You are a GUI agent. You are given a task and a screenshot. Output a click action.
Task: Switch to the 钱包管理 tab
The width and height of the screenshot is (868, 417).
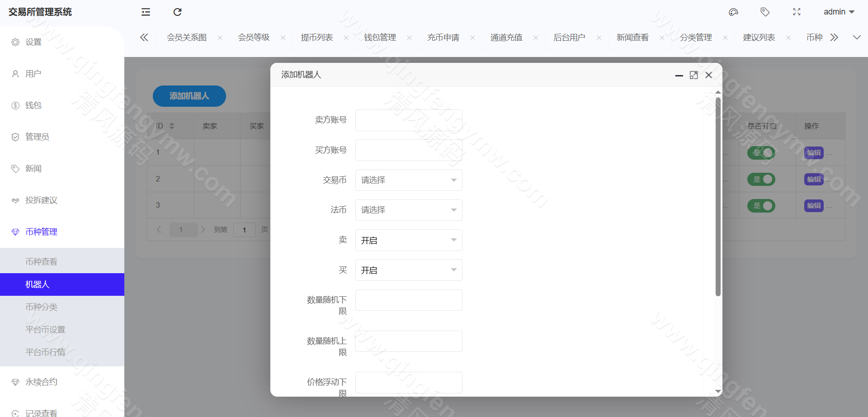[379, 37]
